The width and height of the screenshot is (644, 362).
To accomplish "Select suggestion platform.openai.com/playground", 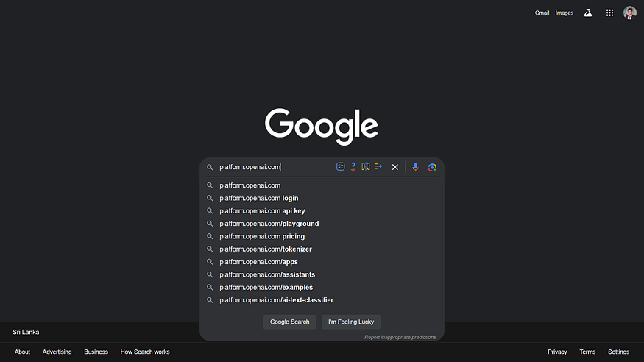I will [x=322, y=224].
